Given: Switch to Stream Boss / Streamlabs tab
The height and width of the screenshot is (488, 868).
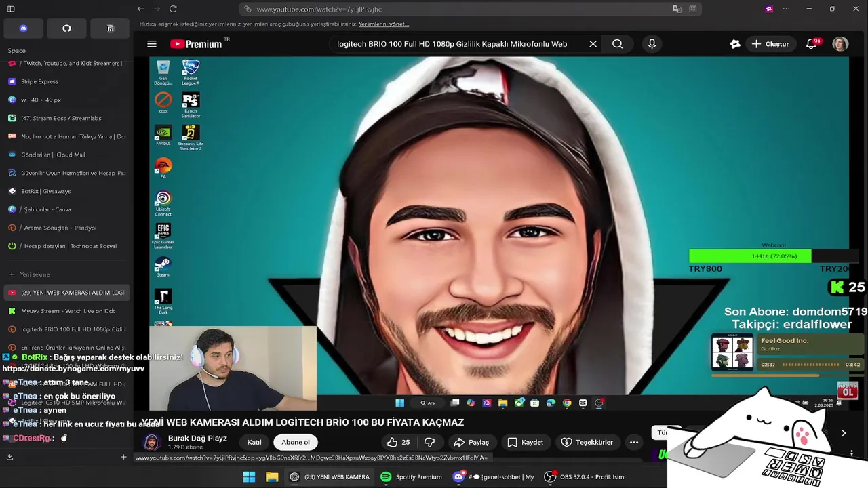Looking at the screenshot, I should [66, 118].
